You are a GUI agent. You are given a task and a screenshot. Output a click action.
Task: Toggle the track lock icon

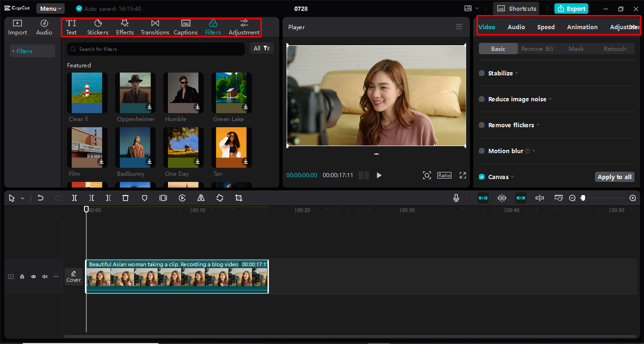[22, 277]
